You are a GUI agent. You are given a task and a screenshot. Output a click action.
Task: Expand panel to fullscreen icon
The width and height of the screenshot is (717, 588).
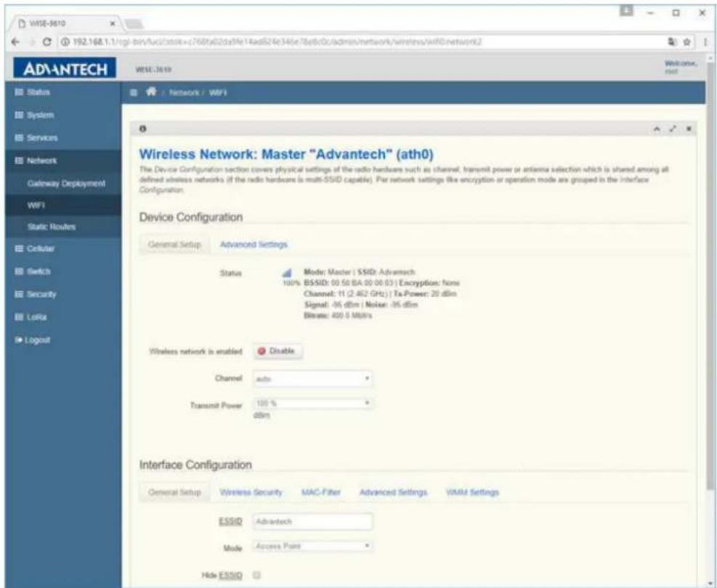point(672,129)
